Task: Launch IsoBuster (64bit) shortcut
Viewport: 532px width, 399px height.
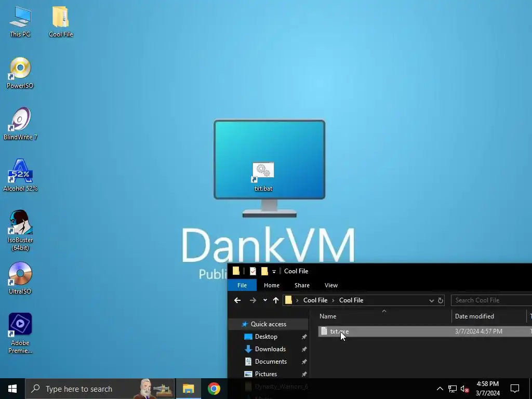Action: (x=20, y=231)
